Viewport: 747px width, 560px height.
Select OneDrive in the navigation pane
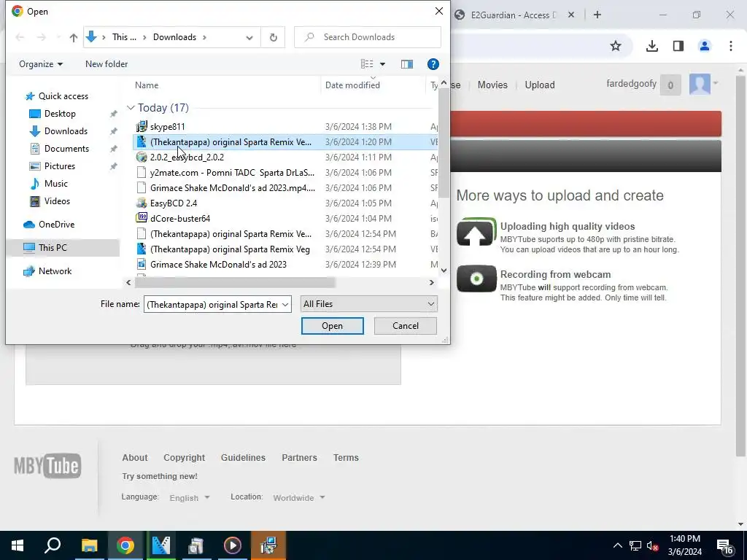point(56,225)
